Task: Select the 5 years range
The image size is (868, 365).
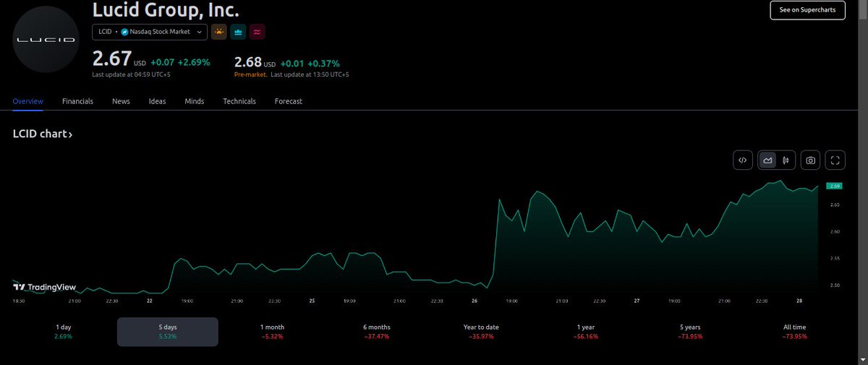Action: pyautogui.click(x=690, y=332)
